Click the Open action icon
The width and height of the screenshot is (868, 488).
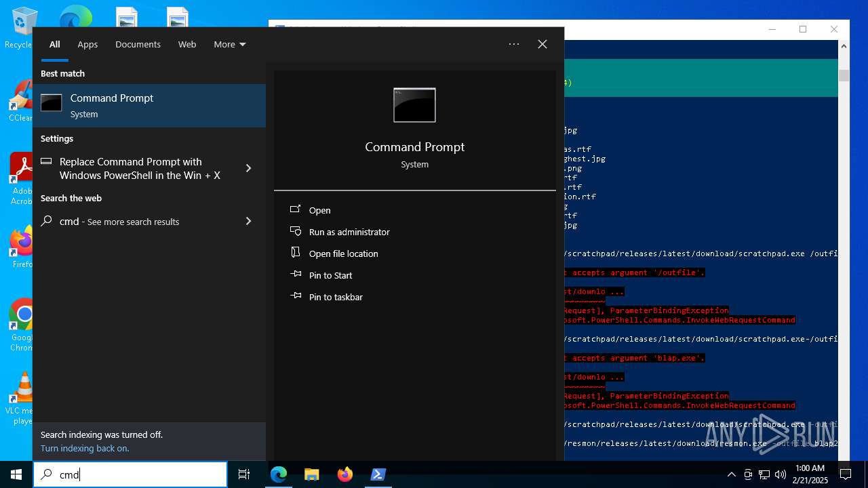tap(295, 209)
